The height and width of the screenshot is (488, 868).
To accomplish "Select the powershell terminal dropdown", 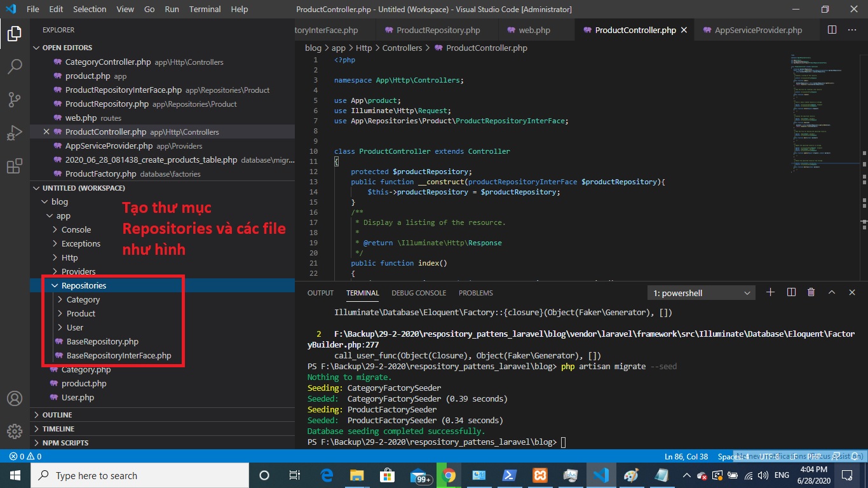I will [701, 293].
